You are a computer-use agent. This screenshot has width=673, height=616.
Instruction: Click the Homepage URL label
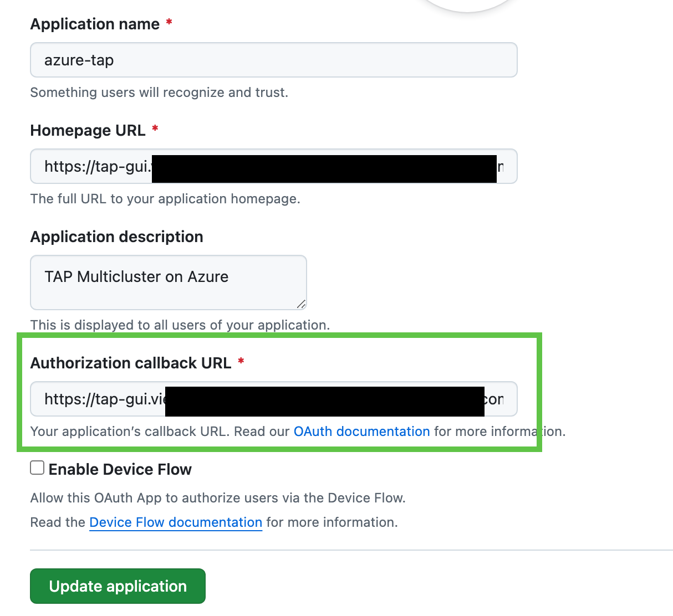click(88, 131)
